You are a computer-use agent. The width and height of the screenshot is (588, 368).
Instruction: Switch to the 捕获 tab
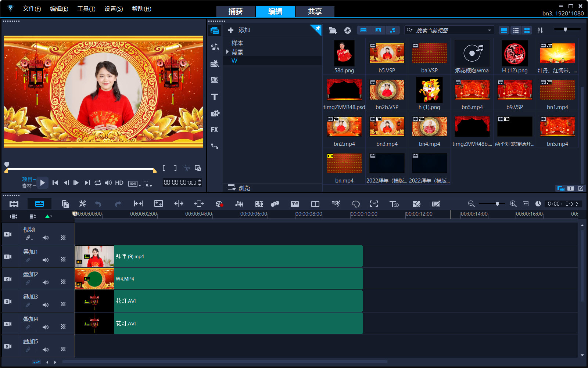point(236,11)
